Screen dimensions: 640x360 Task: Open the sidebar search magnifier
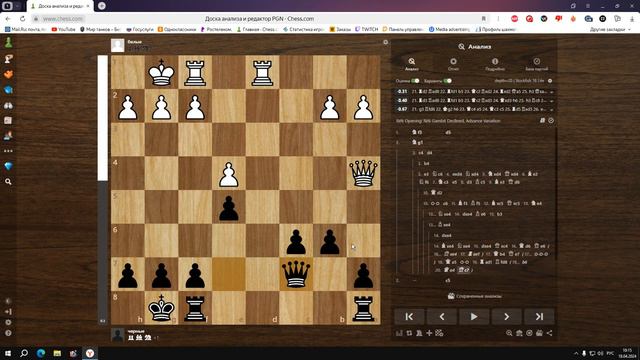[x=8, y=182]
